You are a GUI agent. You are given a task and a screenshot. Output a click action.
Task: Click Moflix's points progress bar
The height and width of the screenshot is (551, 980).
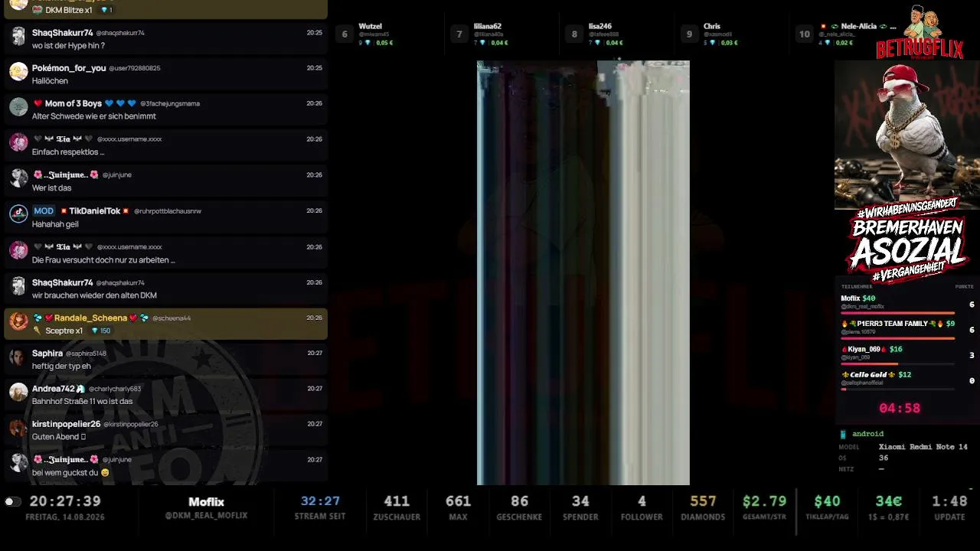(897, 313)
